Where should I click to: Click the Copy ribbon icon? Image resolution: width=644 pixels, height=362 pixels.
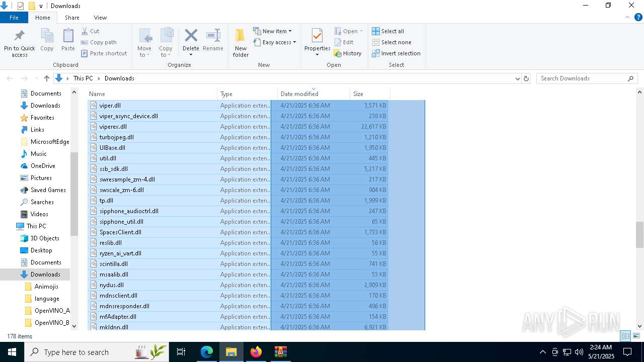click(x=47, y=36)
